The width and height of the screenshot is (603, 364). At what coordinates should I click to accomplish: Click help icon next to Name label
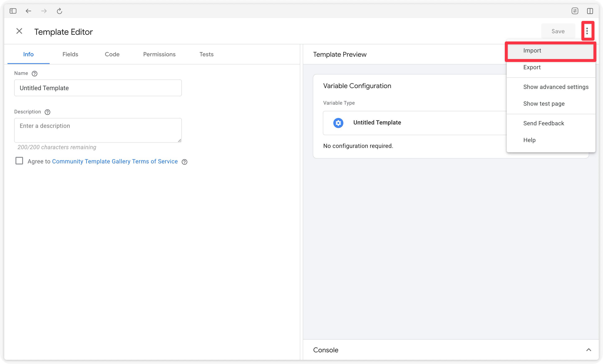pos(35,74)
